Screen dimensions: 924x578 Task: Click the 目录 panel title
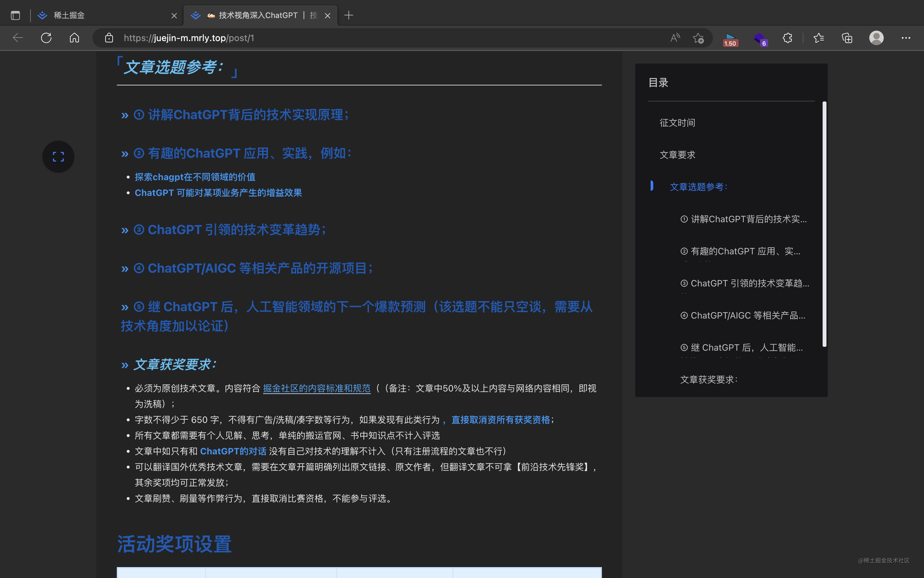(658, 83)
